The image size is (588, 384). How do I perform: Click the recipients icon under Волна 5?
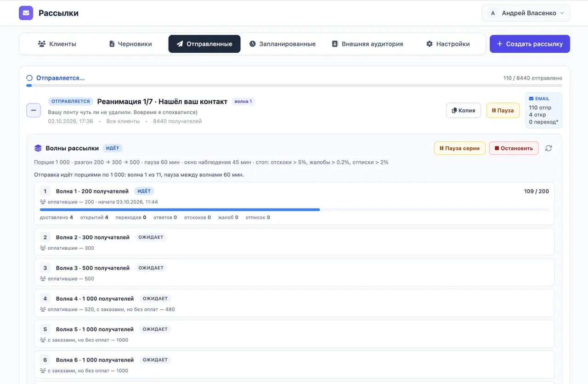[x=43, y=340]
